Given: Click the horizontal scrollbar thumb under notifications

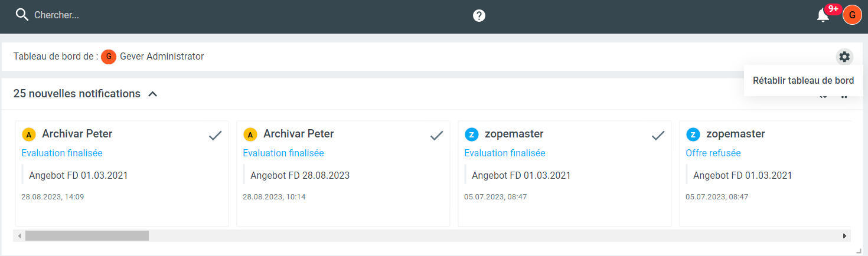Looking at the screenshot, I should (87, 236).
